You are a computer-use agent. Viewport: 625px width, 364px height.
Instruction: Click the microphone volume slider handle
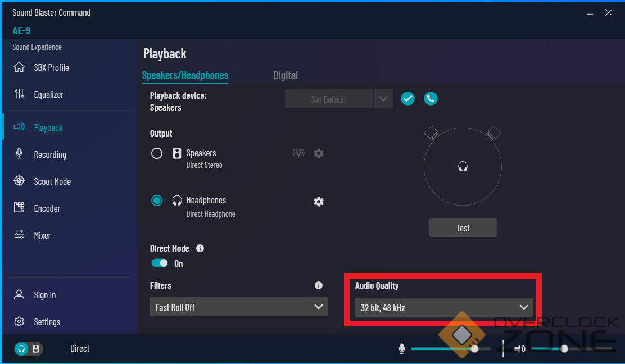(475, 349)
